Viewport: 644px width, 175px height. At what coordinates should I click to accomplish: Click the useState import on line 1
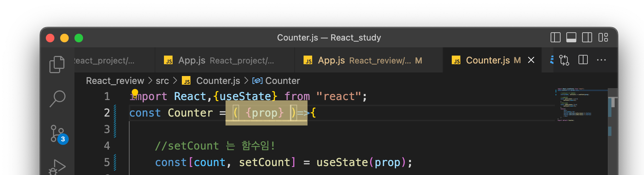[x=245, y=96]
